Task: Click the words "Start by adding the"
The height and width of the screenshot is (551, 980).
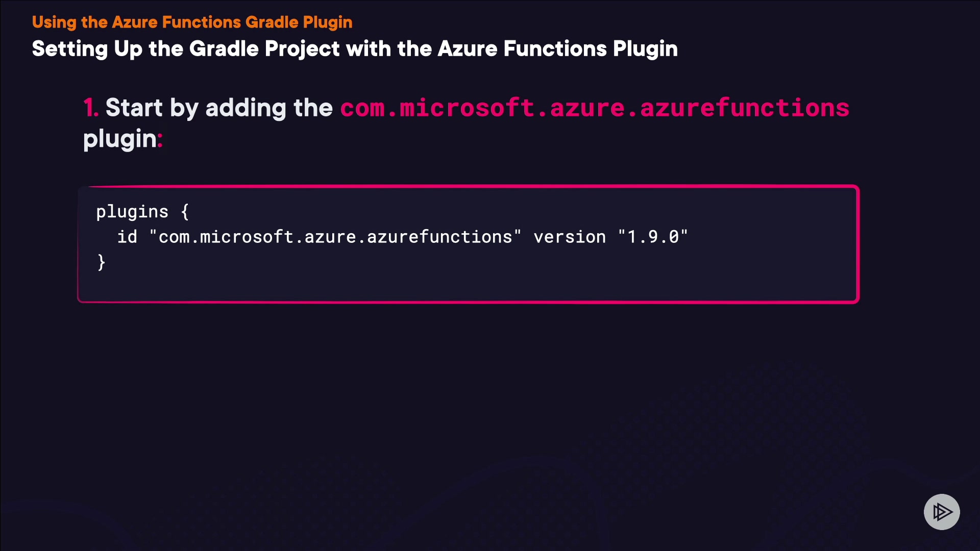Action: coord(219,108)
